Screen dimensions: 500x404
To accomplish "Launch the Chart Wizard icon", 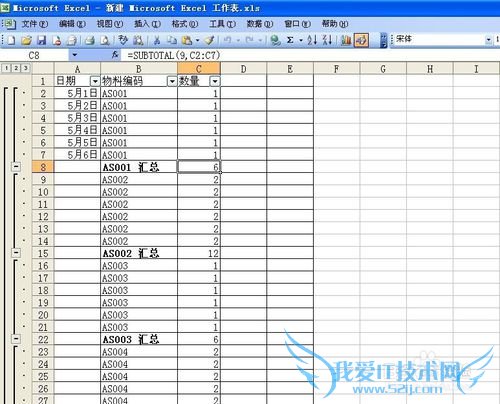I will pyautogui.click(x=346, y=40).
